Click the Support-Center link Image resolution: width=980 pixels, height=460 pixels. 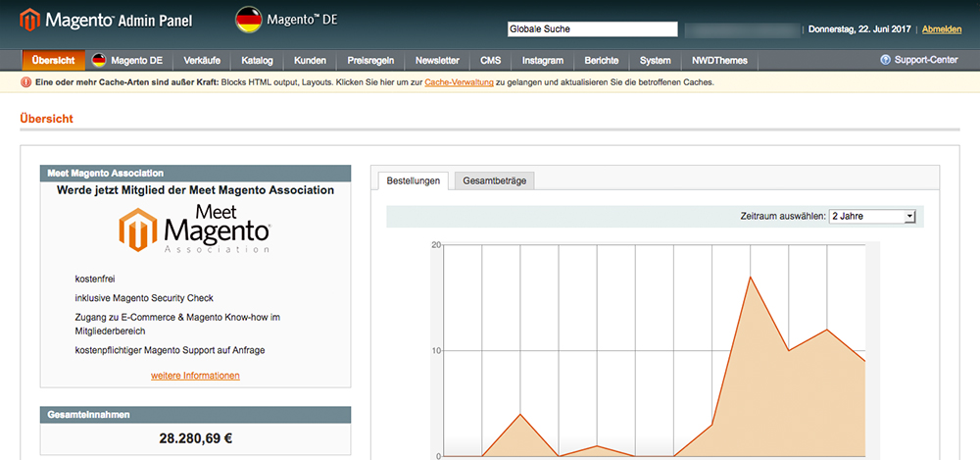(926, 60)
